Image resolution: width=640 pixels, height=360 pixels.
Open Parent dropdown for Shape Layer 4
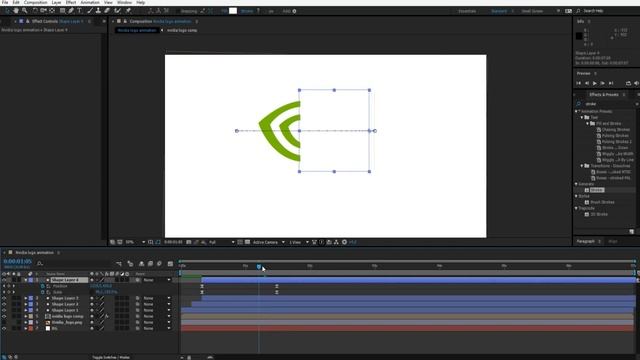tap(157, 280)
